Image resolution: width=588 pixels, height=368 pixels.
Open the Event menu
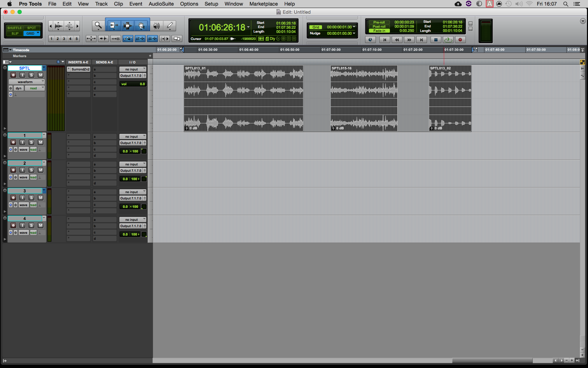136,4
